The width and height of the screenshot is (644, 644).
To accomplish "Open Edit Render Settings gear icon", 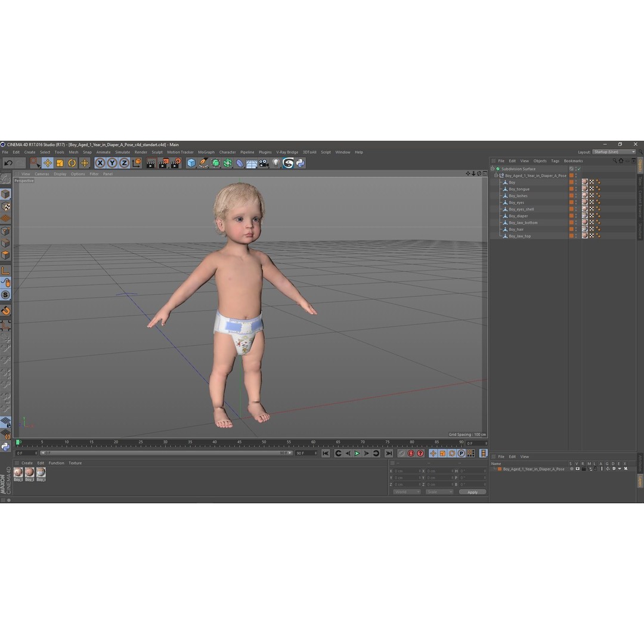I will pyautogui.click(x=176, y=163).
